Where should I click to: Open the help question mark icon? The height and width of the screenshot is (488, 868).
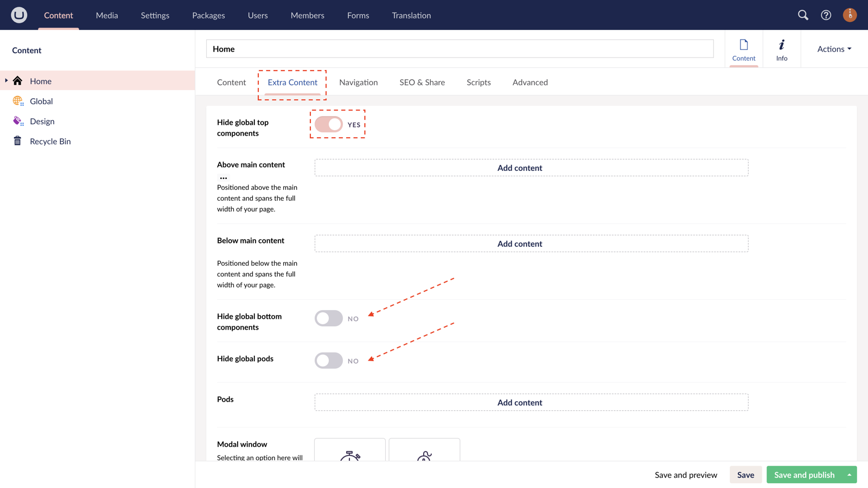826,15
